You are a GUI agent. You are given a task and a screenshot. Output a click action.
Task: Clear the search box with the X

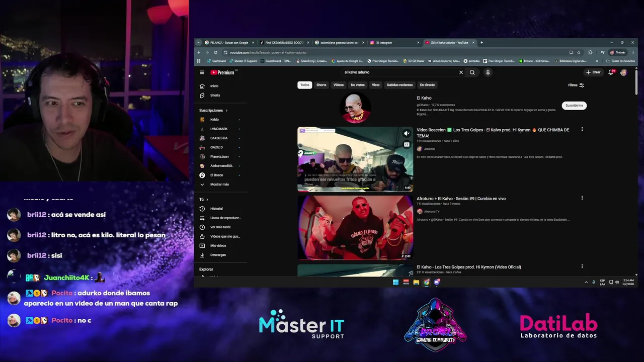[461, 72]
